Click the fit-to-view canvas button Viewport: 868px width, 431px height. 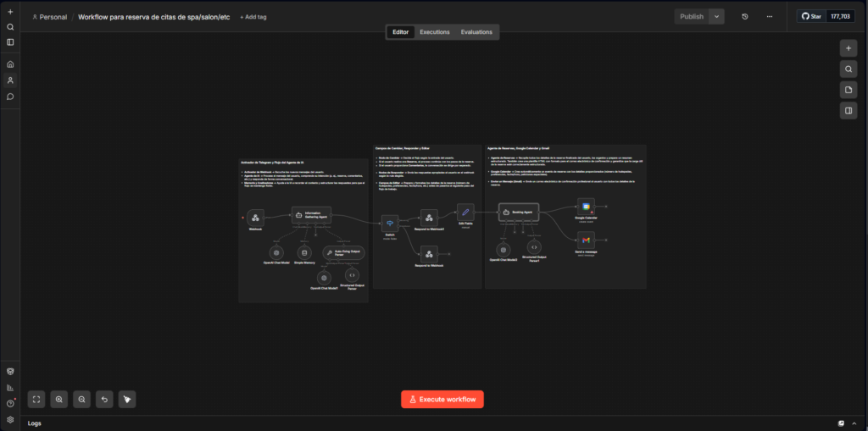click(36, 399)
